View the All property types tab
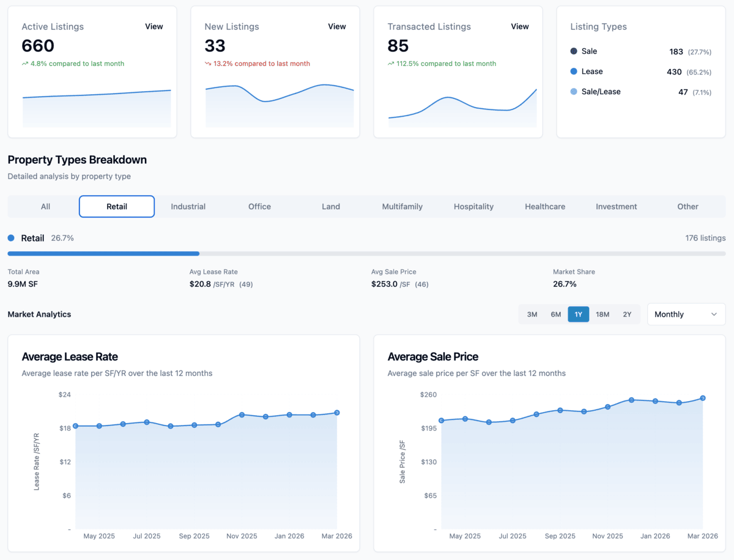This screenshot has height=560, width=734. [45, 206]
